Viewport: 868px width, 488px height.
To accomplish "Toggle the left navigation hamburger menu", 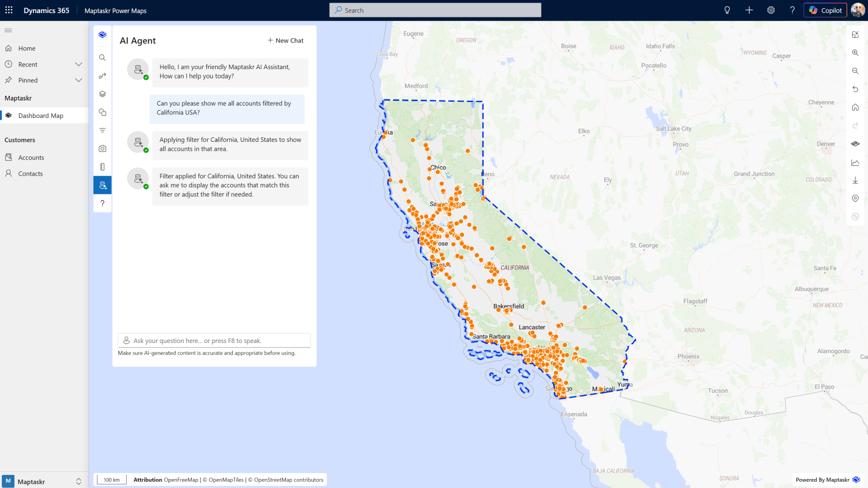I will (8, 30).
